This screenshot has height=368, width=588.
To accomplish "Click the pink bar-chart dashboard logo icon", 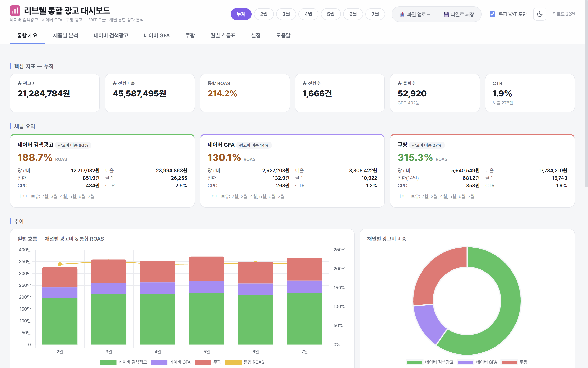I will pos(15,10).
